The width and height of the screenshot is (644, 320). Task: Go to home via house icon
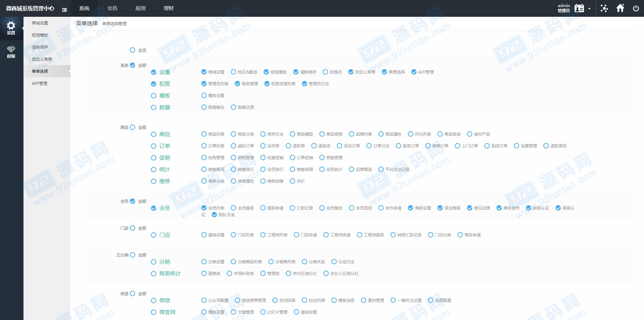click(x=620, y=8)
